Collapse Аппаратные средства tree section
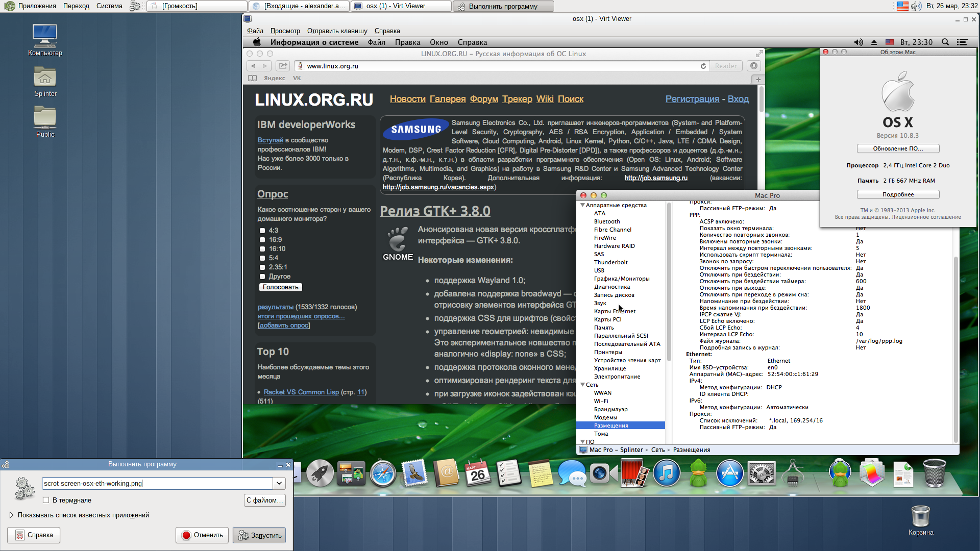 click(x=582, y=205)
